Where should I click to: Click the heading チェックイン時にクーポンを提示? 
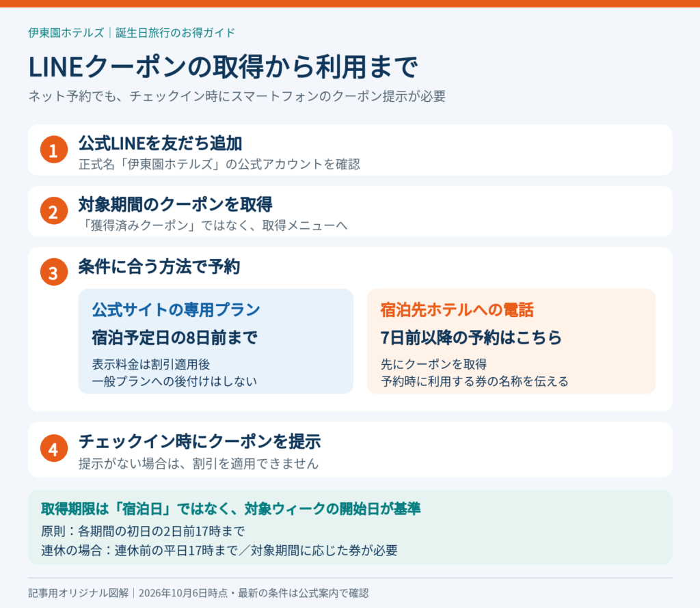(x=200, y=441)
